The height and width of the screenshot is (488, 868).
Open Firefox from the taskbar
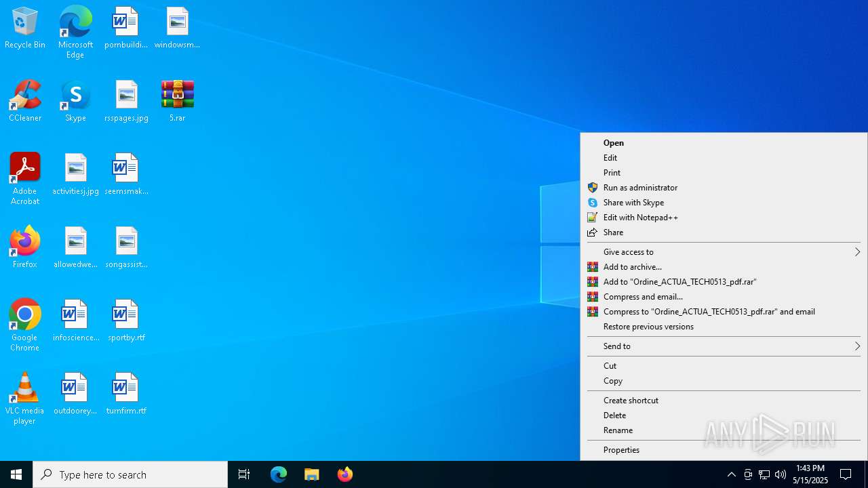coord(345,474)
